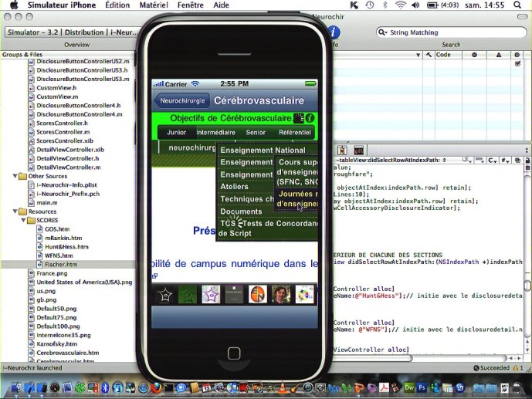Select the Junior segment

coord(177,133)
